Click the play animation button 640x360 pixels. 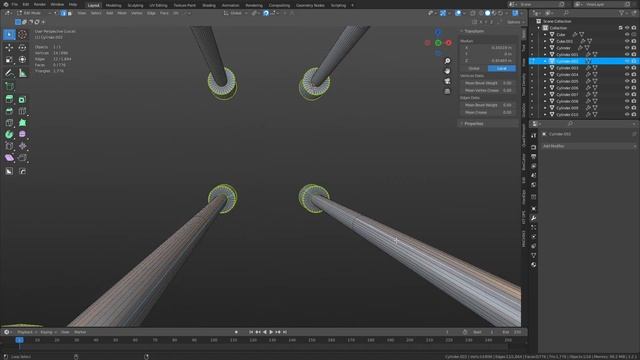coord(271,332)
